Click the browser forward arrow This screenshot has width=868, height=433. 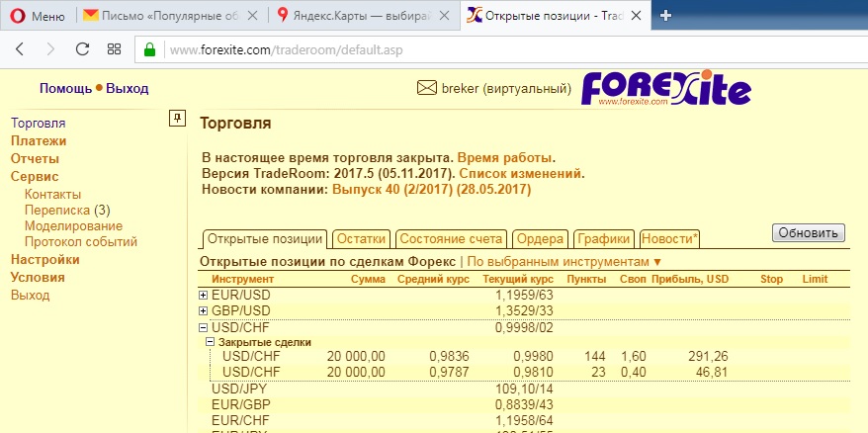click(51, 49)
